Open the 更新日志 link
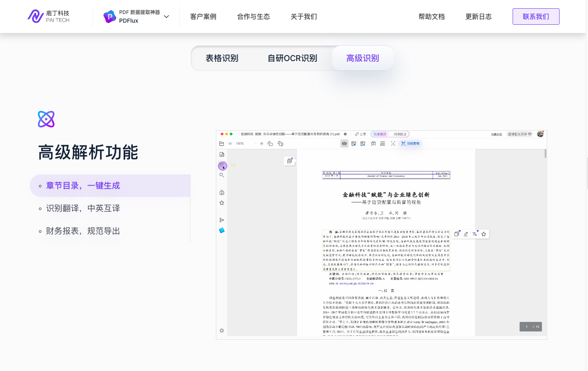Image resolution: width=588 pixels, height=371 pixels. pyautogui.click(x=478, y=16)
